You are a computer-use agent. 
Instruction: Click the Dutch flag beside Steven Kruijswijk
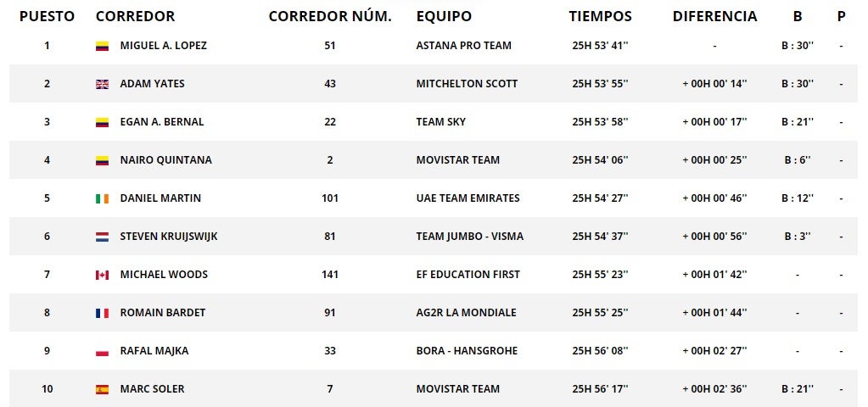point(102,237)
